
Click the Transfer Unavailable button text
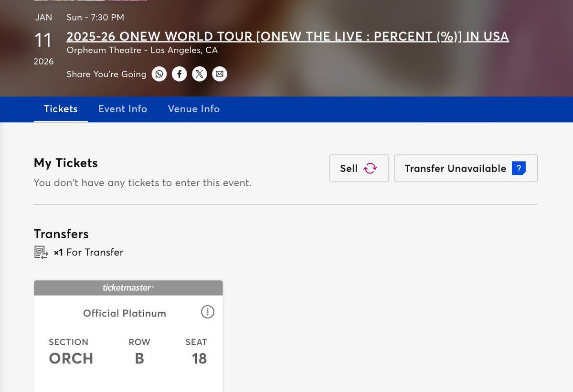click(x=455, y=169)
